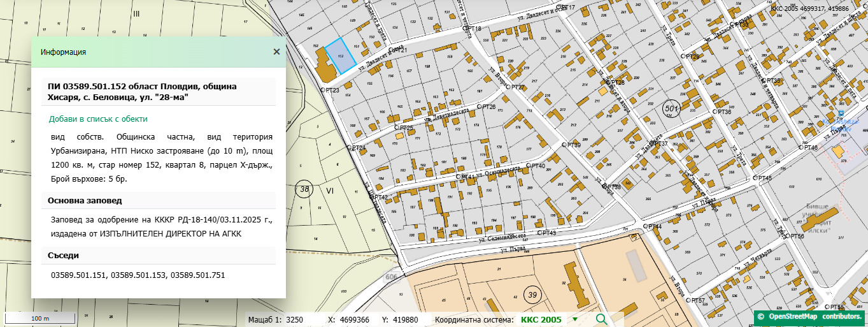The height and width of the screenshot is (327, 868).
Task: Click the circled 39 district label
Action: [x=532, y=294]
